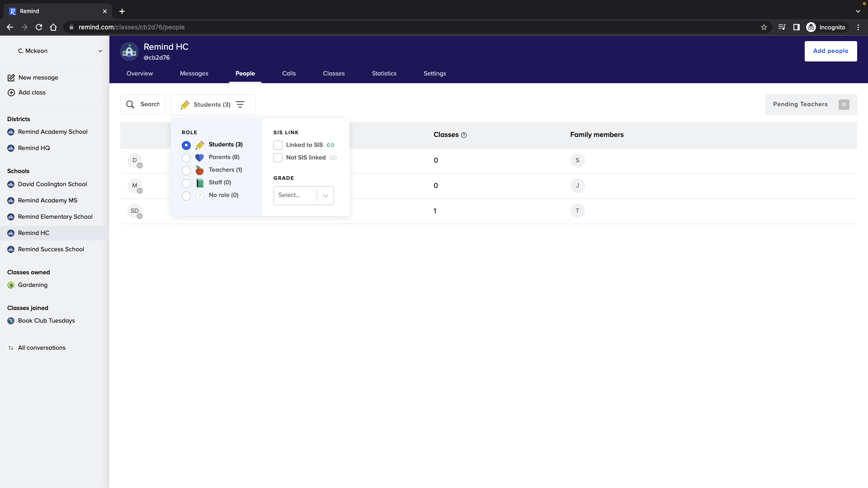The image size is (868, 488).
Task: Toggle the Students (3) filter dropdown
Action: [x=213, y=105]
